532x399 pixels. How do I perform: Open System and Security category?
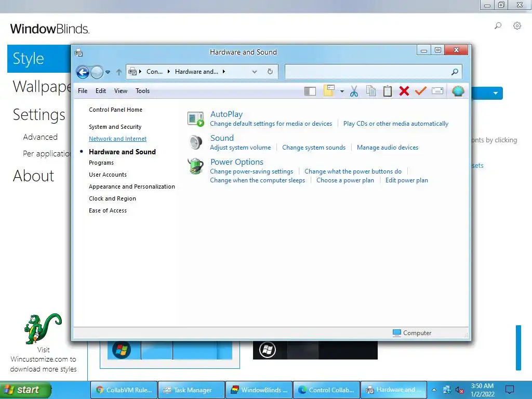[x=115, y=127]
